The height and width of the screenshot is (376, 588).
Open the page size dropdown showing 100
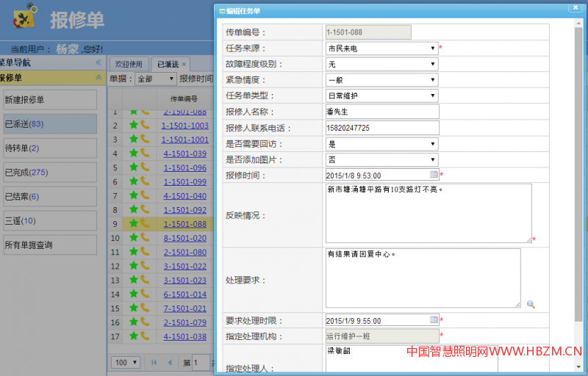pyautogui.click(x=126, y=362)
